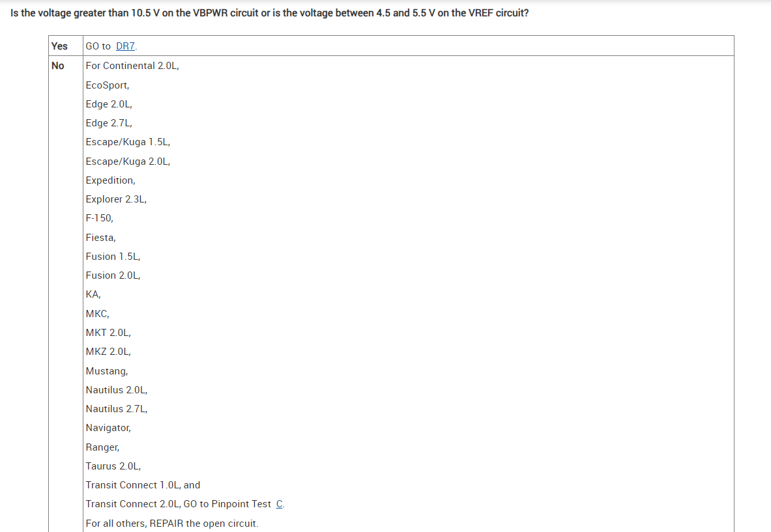Image resolution: width=771 pixels, height=532 pixels.
Task: Click the Edge 2.7L entry
Action: tap(109, 123)
